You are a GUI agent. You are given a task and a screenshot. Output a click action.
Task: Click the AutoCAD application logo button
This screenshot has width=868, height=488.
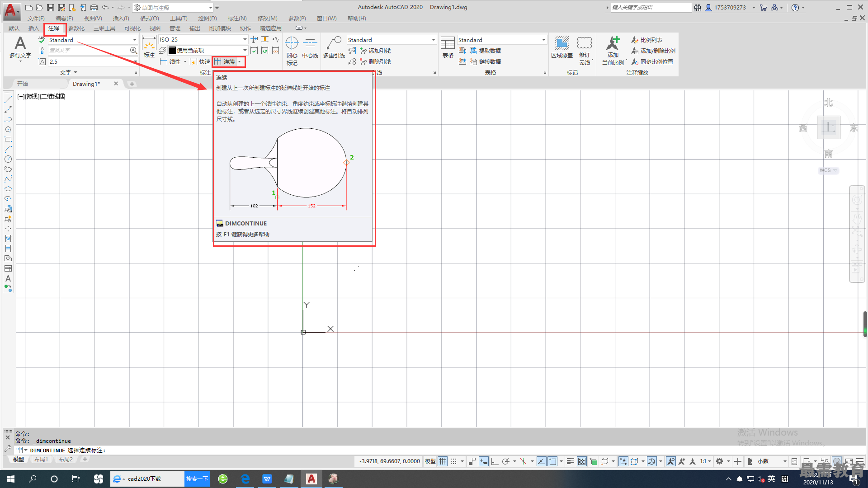coord(11,11)
